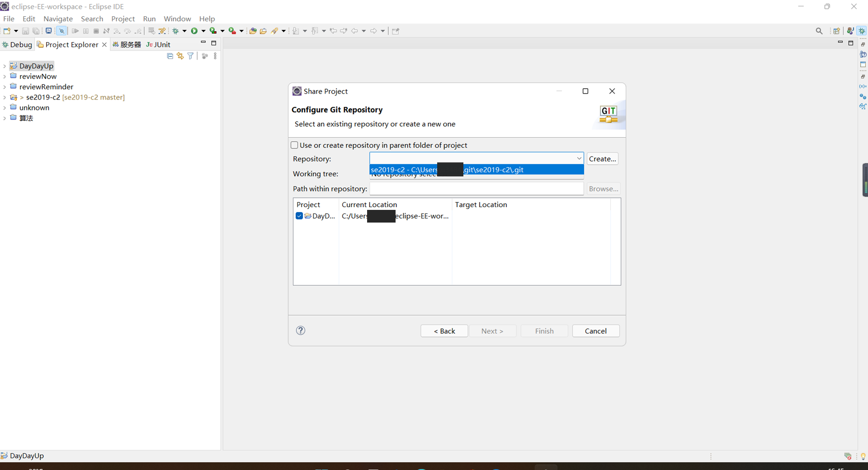
Task: Expand the se2019-c2 project node
Action: (5, 97)
